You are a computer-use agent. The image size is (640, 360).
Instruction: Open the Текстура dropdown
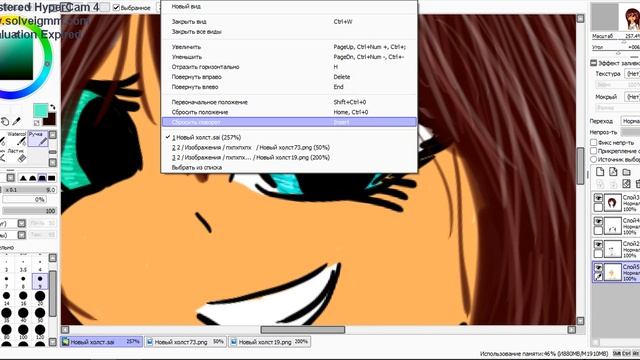(632, 74)
